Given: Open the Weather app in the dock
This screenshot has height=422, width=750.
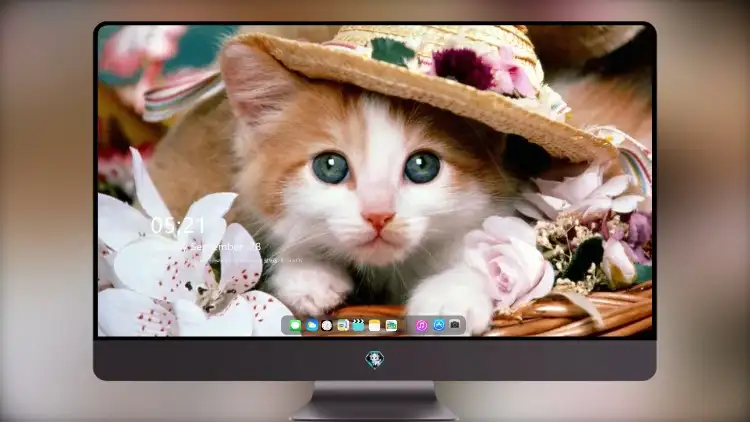Looking at the screenshot, I should pyautogui.click(x=311, y=326).
